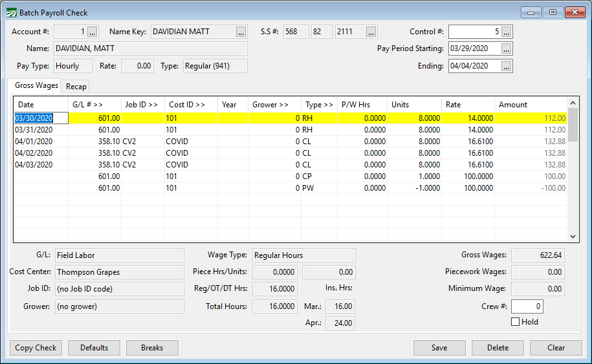
Task: Click the Type >> column header
Action: pyautogui.click(x=320, y=105)
